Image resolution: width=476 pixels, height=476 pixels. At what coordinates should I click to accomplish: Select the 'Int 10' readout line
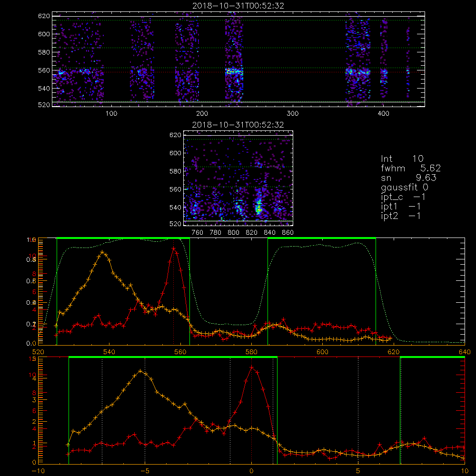pyautogui.click(x=402, y=159)
